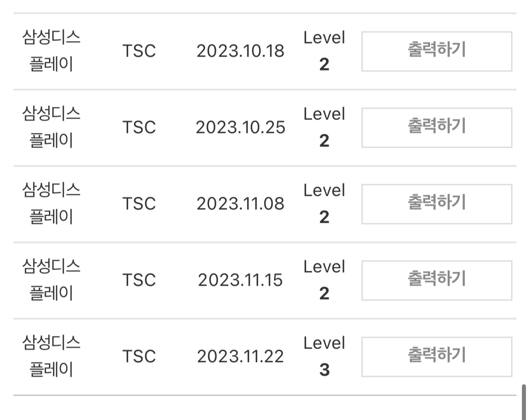The image size is (530, 420).
Task: Select the date 2023.10.18
Action: pyautogui.click(x=241, y=51)
